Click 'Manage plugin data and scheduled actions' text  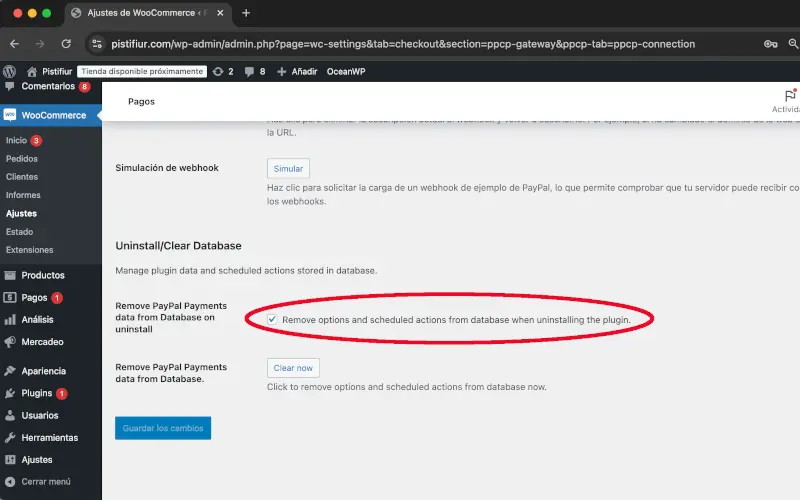click(x=246, y=270)
